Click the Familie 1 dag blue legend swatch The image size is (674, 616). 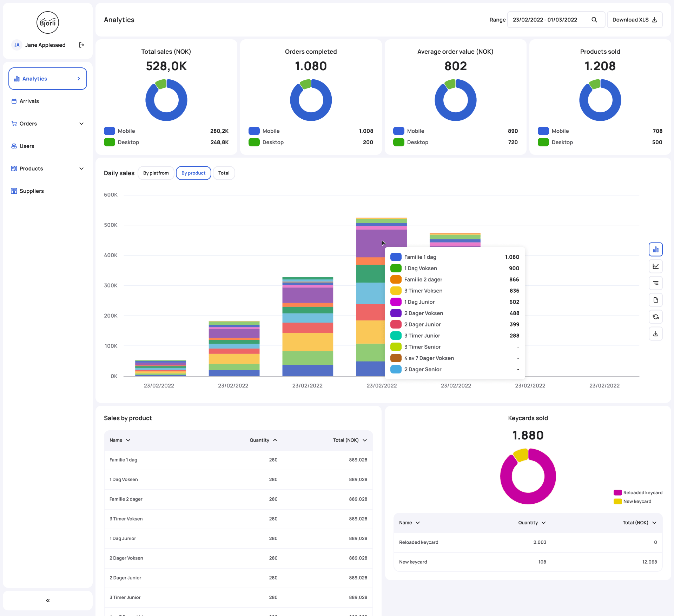click(396, 257)
